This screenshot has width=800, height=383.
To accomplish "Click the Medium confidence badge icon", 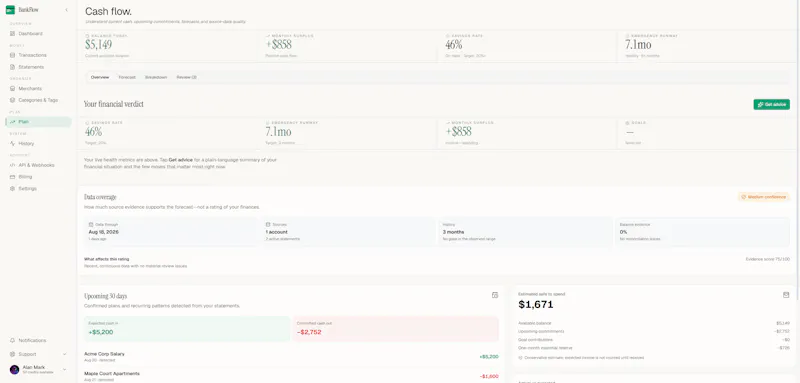I will click(x=743, y=197).
